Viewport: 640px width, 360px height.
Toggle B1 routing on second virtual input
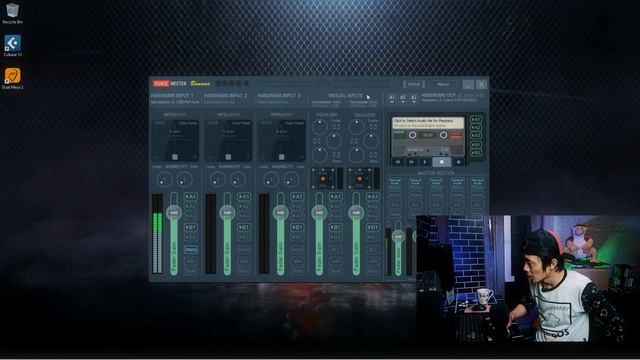(373, 227)
